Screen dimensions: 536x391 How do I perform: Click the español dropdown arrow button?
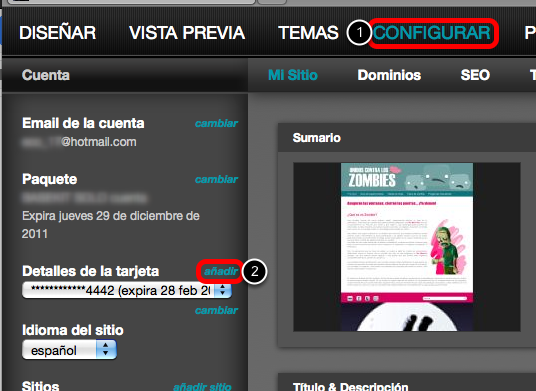[106, 350]
